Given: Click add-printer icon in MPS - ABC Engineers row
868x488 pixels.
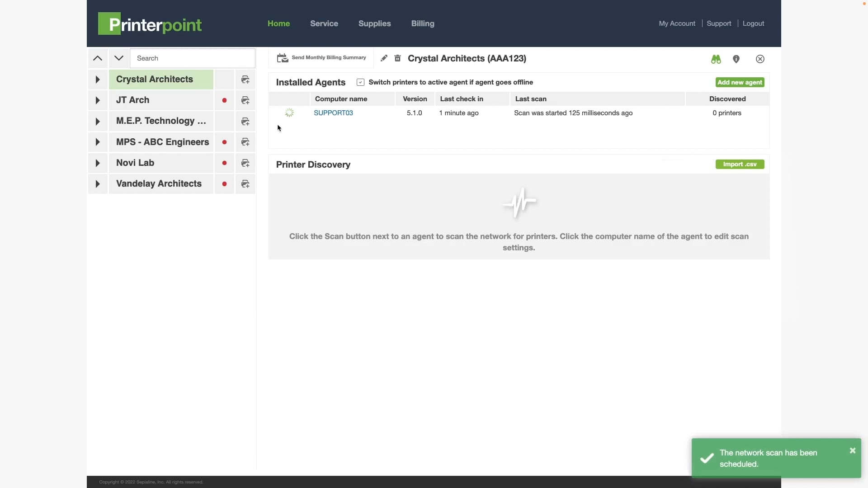Looking at the screenshot, I should 245,142.
